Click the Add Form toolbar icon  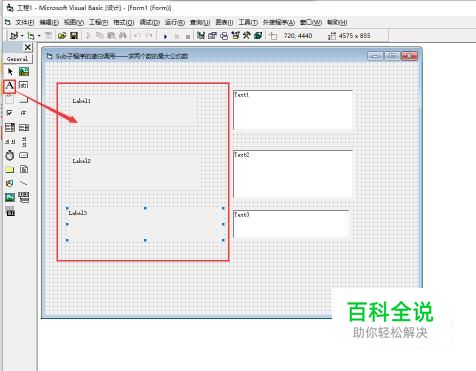click(x=31, y=36)
